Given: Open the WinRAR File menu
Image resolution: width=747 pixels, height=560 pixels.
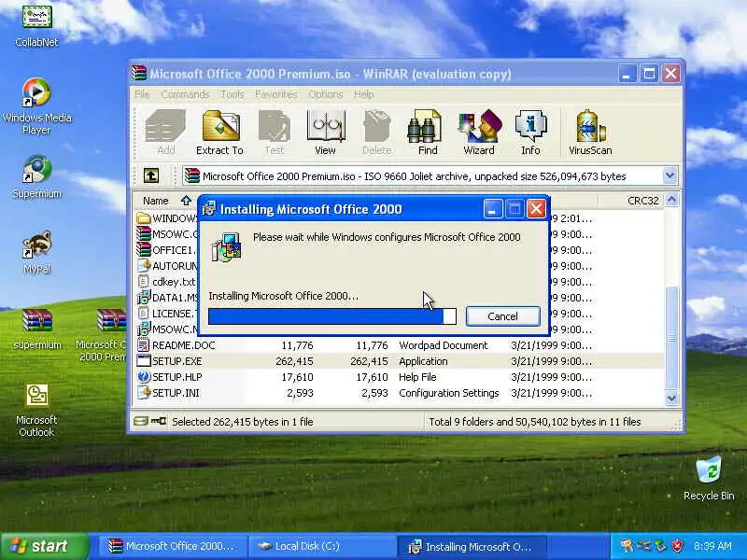Looking at the screenshot, I should [x=142, y=94].
